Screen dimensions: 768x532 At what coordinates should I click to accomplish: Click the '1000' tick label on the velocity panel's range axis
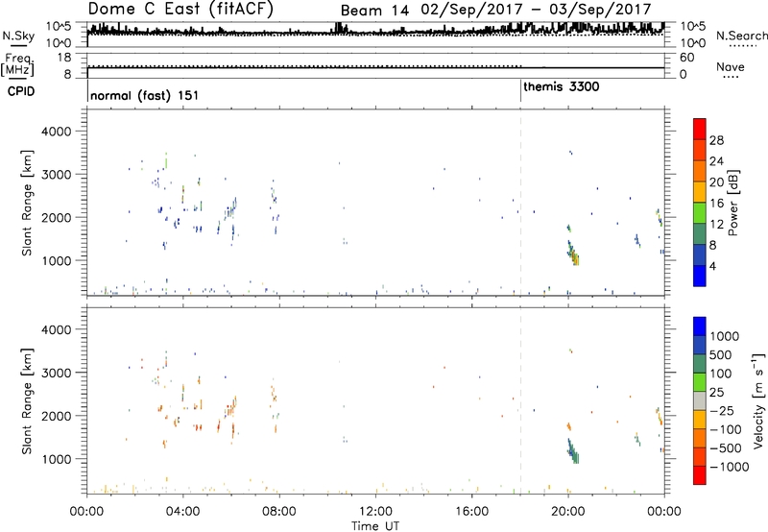56,459
